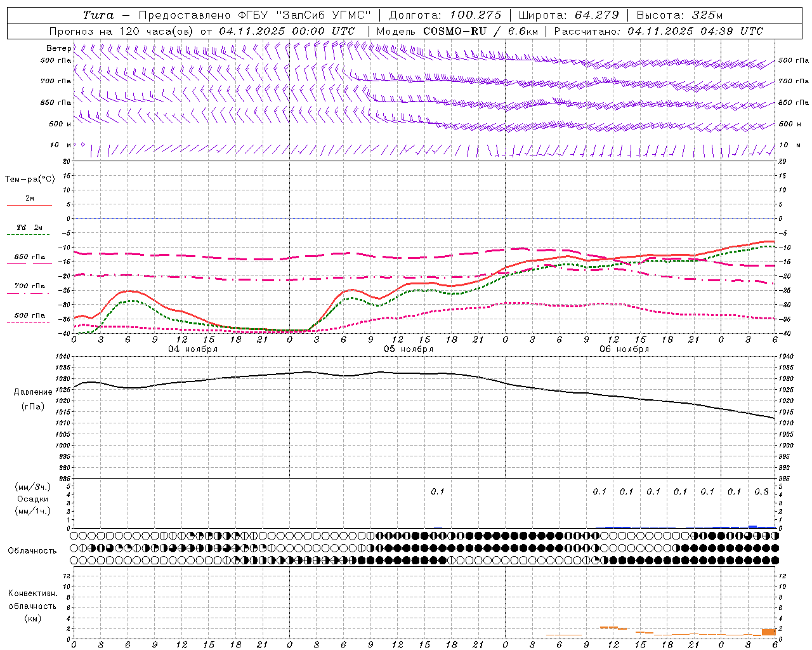Click the "Тем-ра(°C)" axis title

[30, 179]
